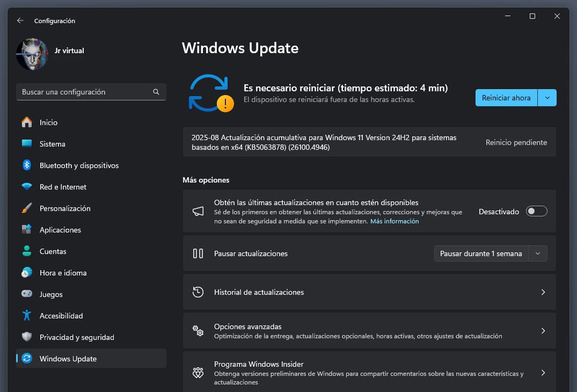Click the Juegos gamepad icon
This screenshot has height=392, width=577.
[x=26, y=294]
